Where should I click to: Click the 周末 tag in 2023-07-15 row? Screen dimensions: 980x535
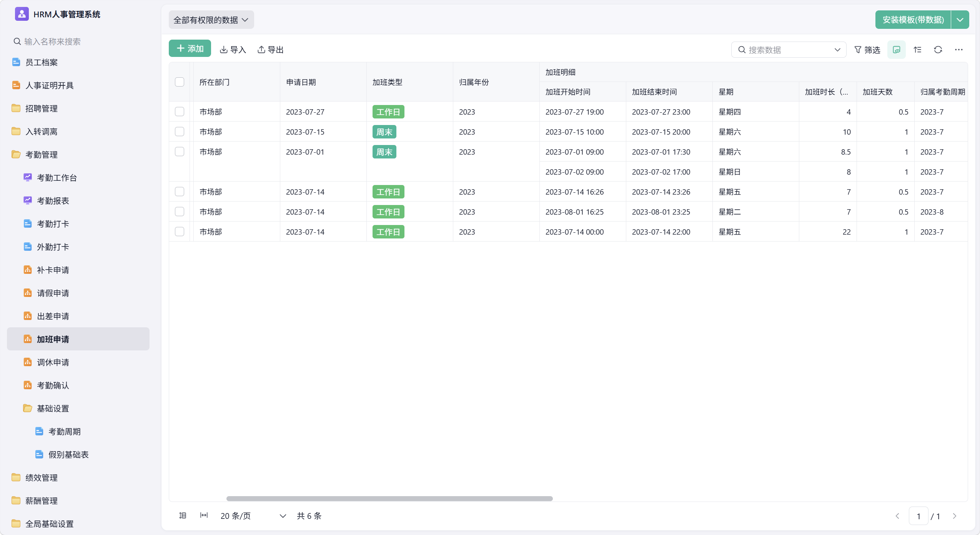click(x=384, y=132)
